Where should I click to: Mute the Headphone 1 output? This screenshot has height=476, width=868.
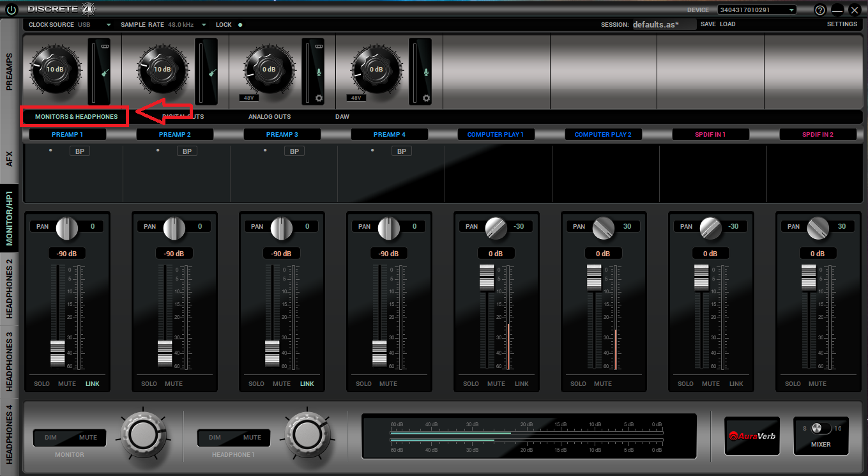[x=252, y=438]
